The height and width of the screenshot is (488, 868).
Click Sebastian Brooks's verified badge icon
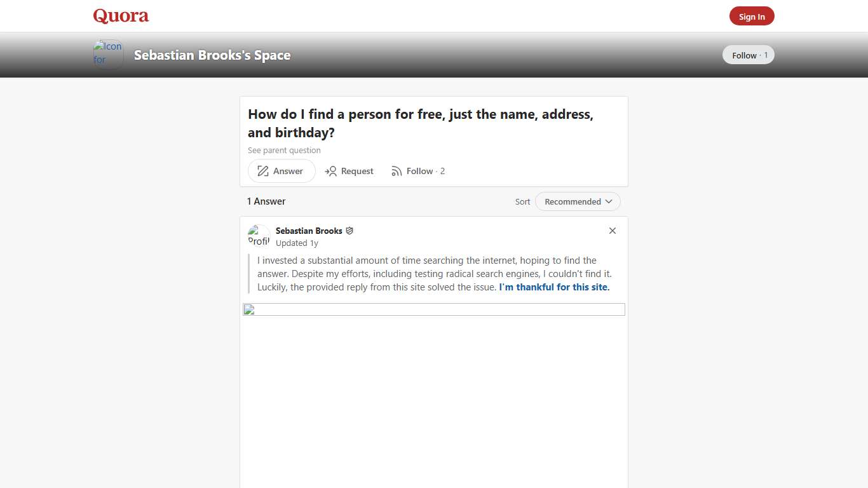coord(349,231)
